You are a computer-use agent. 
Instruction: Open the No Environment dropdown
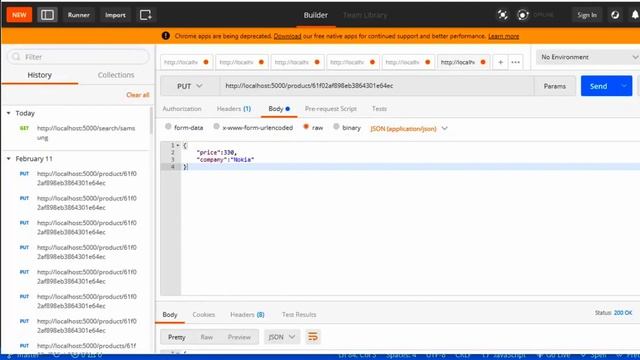(588, 57)
